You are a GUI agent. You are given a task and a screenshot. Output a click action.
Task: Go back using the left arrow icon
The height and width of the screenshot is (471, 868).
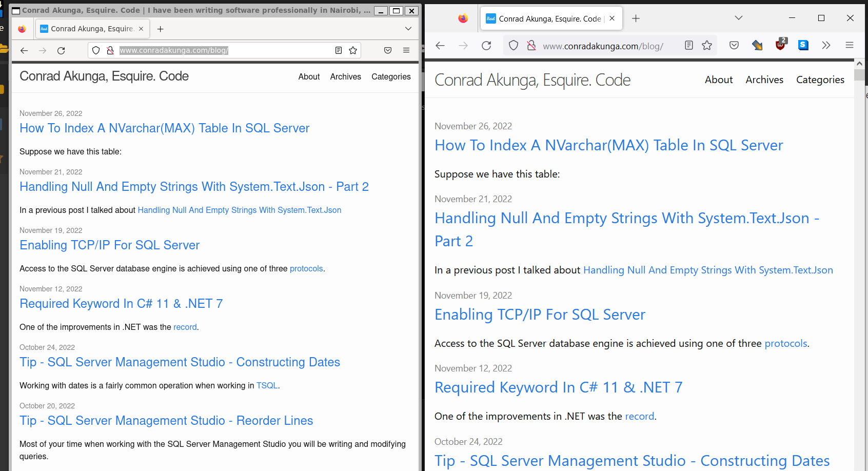point(440,45)
